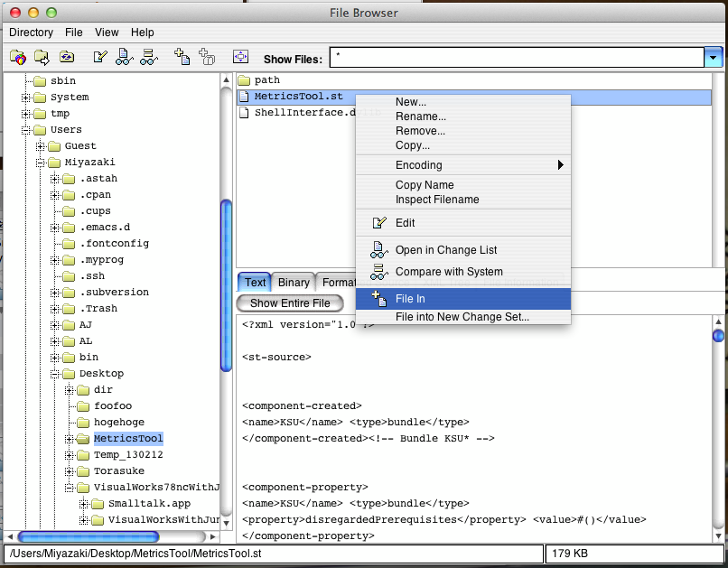728x568 pixels.
Task: Click the blue four-arrow toolbar icon
Action: 240,57
